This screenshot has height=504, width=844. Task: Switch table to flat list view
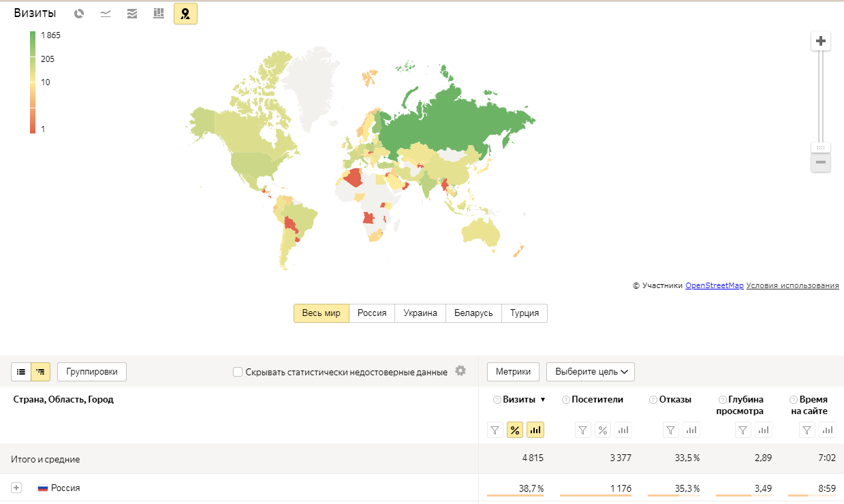21,372
